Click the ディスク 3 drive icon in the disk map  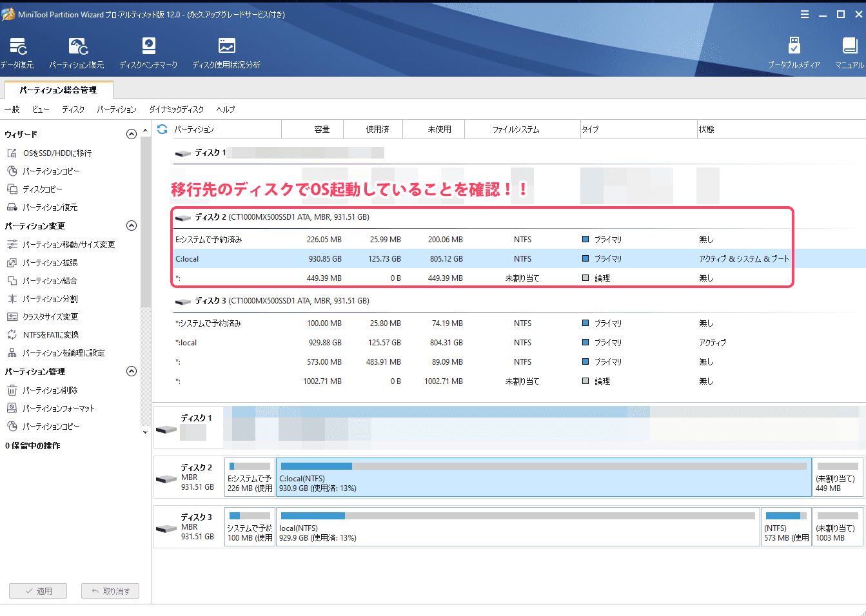point(166,528)
